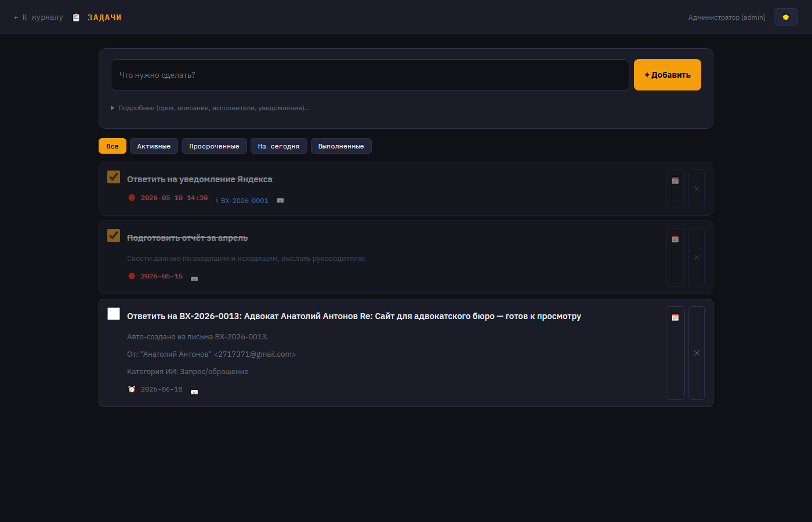Click Категория ИИ: Запрос/обращение text
This screenshot has height=522, width=812.
[188, 372]
